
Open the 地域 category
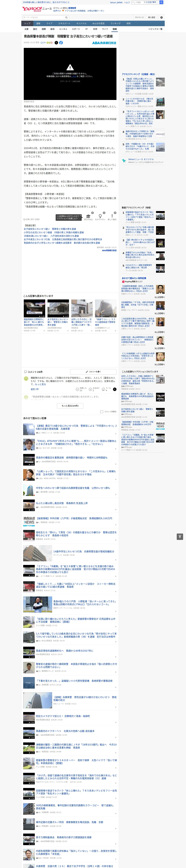(x=114, y=29)
